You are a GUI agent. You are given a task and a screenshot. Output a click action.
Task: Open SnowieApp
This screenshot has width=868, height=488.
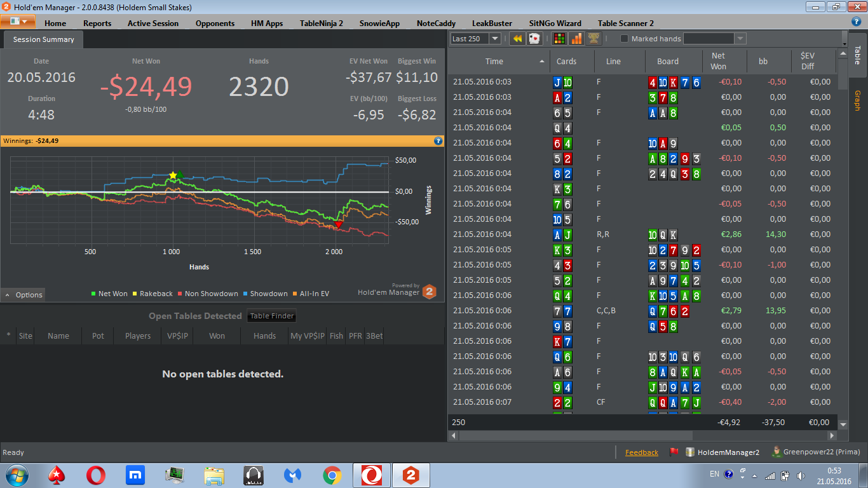(379, 23)
